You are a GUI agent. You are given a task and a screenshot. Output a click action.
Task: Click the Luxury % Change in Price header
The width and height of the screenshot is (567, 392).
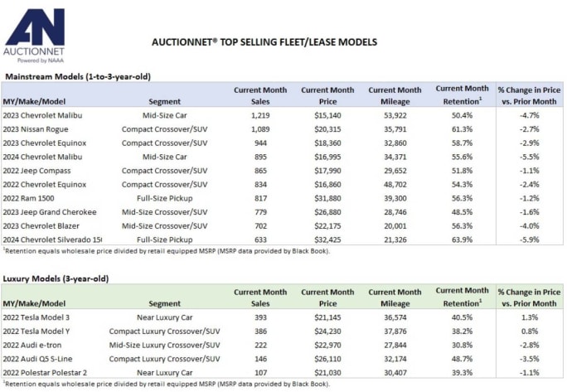point(530,298)
